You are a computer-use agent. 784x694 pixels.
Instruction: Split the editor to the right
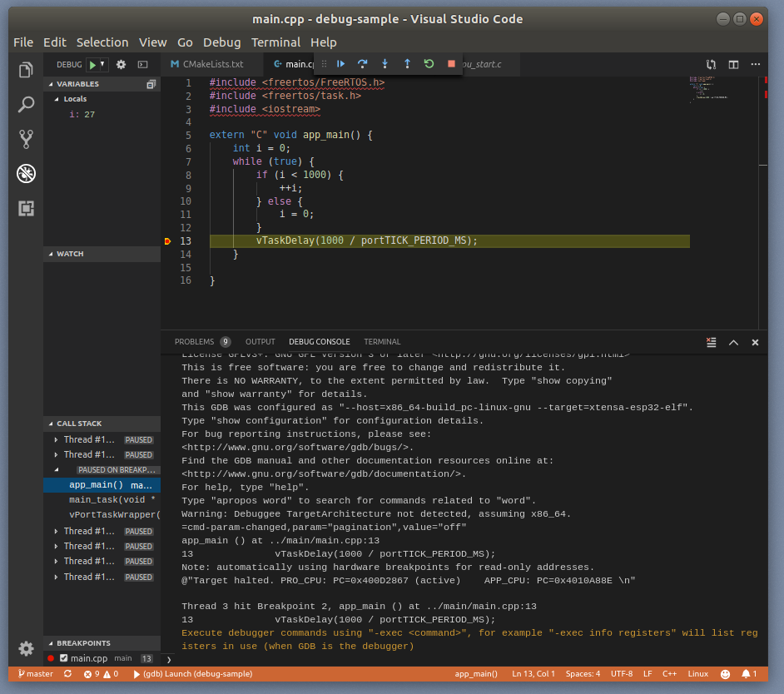733,65
